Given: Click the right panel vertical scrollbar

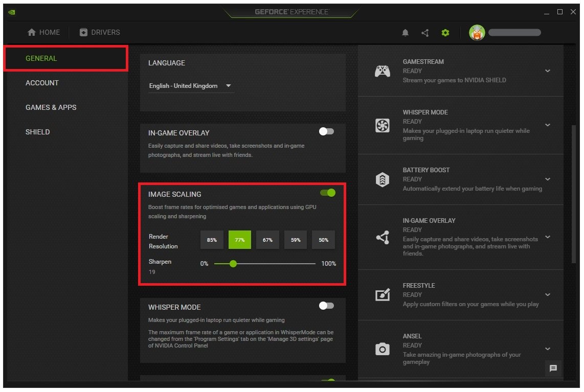Looking at the screenshot, I should click(573, 194).
